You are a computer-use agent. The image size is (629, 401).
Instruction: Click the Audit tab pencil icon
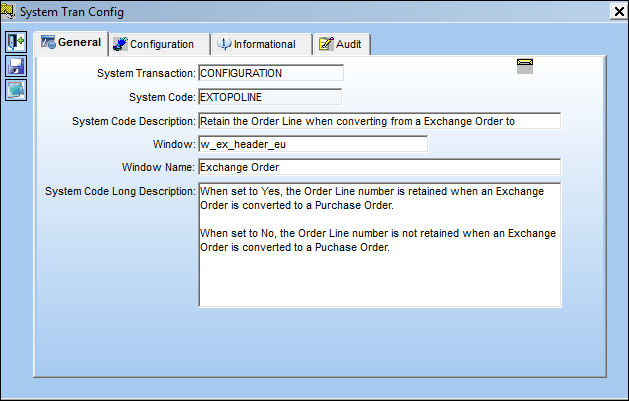326,44
